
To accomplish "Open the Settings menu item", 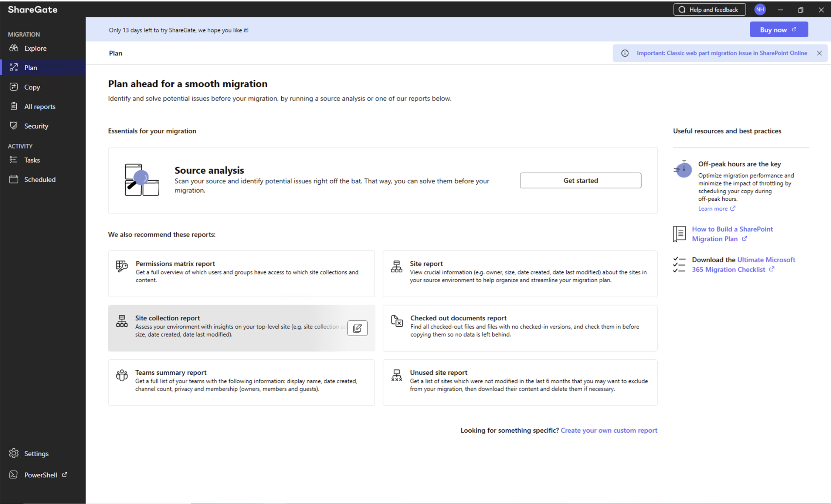I will (43, 453).
